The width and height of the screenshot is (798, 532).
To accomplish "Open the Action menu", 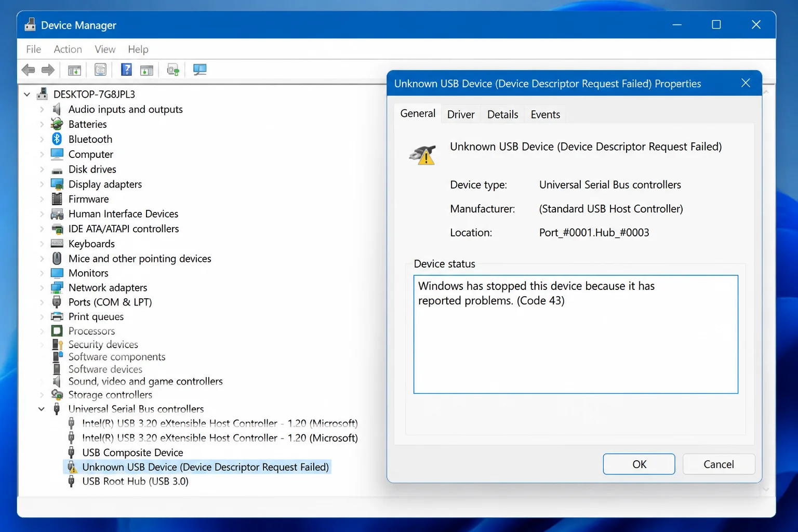I will 68,49.
